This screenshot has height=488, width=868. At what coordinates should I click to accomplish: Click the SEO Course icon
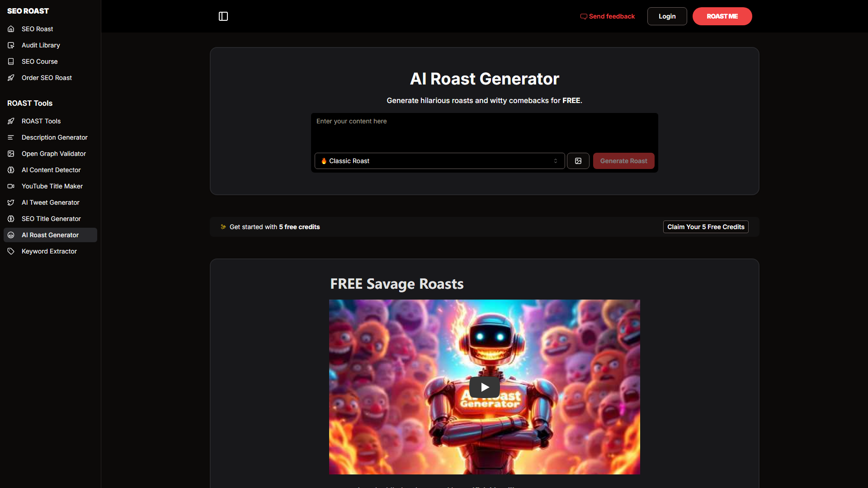pos(11,61)
